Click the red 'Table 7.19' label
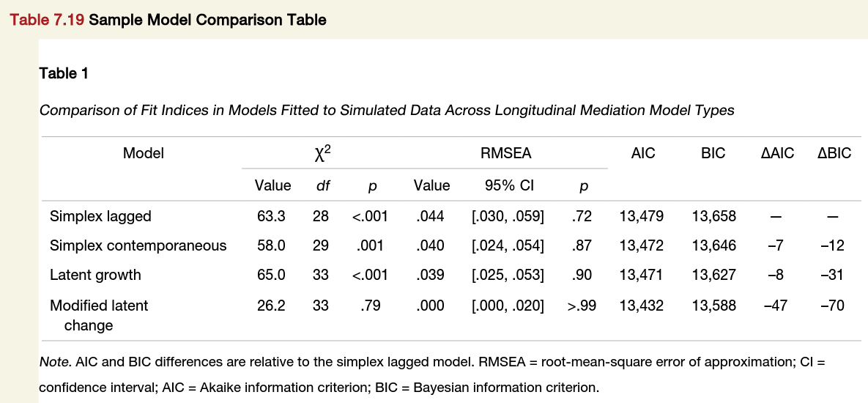The width and height of the screenshot is (868, 403). pos(46,20)
